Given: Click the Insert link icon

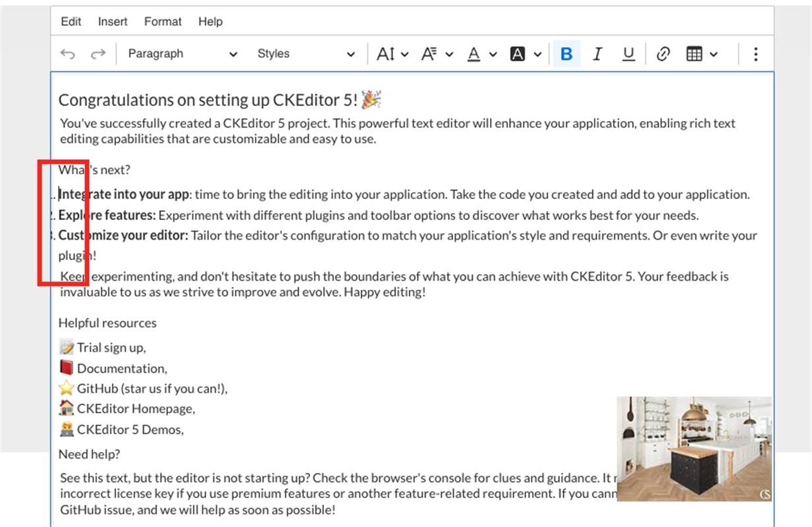Looking at the screenshot, I should (663, 54).
